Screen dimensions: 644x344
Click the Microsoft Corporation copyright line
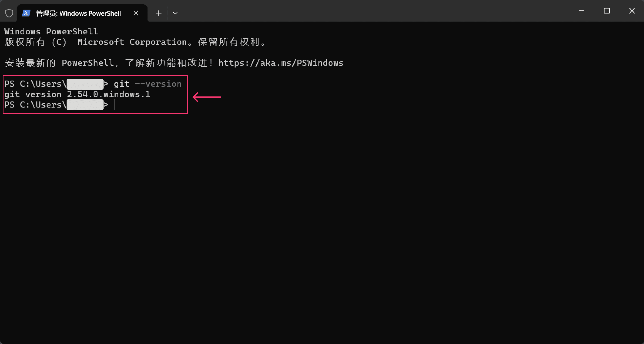click(x=135, y=42)
